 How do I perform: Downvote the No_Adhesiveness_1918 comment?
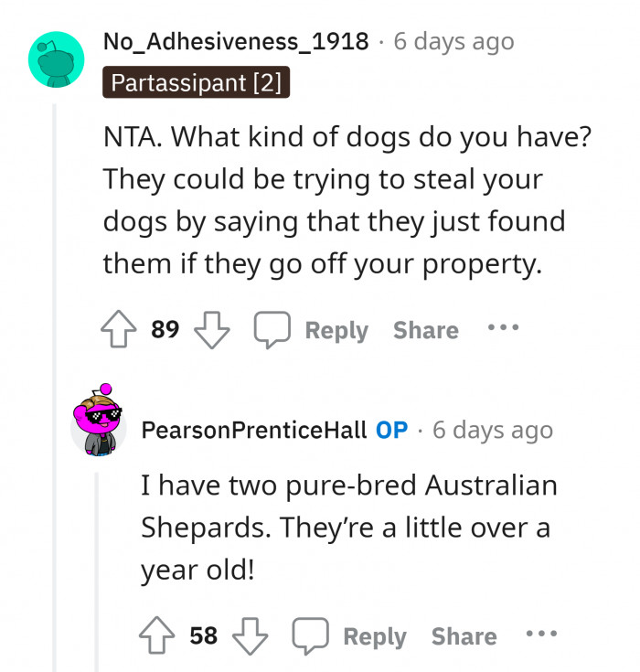pos(211,330)
